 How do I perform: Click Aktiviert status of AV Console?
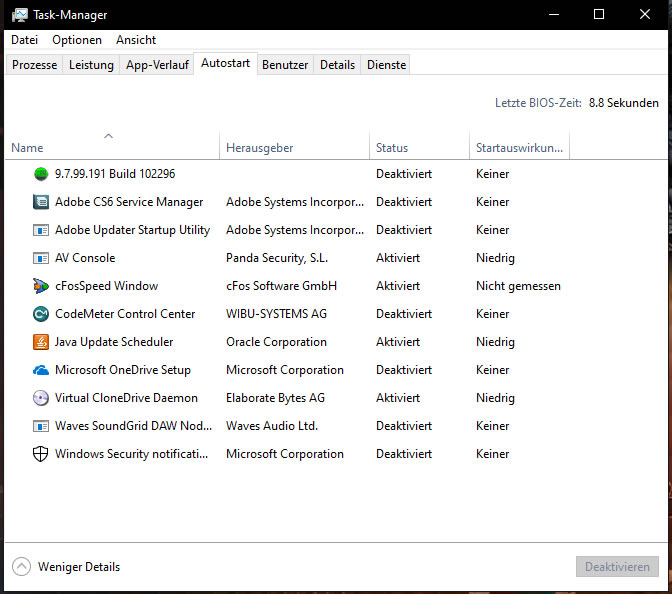398,258
